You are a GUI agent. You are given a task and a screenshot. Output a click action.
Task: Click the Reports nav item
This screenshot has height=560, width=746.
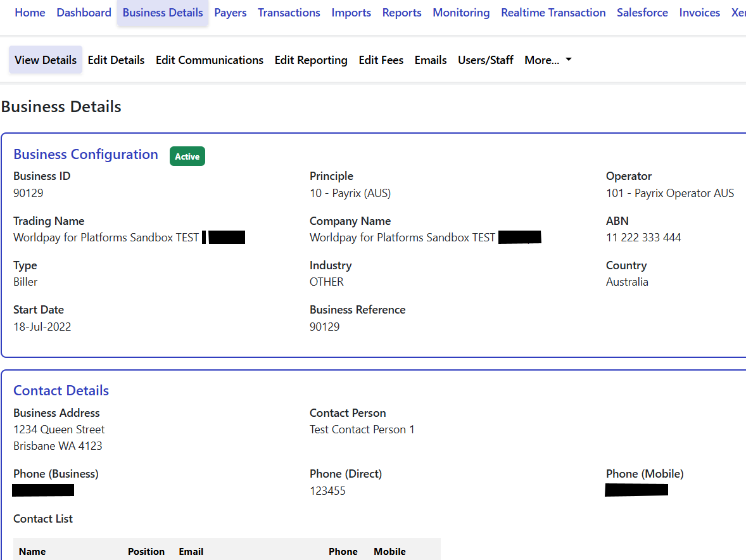point(401,13)
